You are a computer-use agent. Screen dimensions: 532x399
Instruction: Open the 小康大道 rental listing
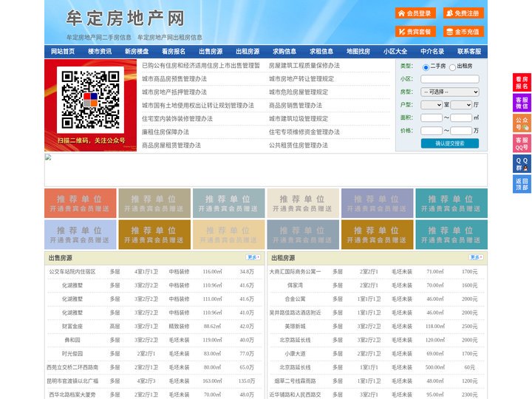pyautogui.click(x=295, y=353)
